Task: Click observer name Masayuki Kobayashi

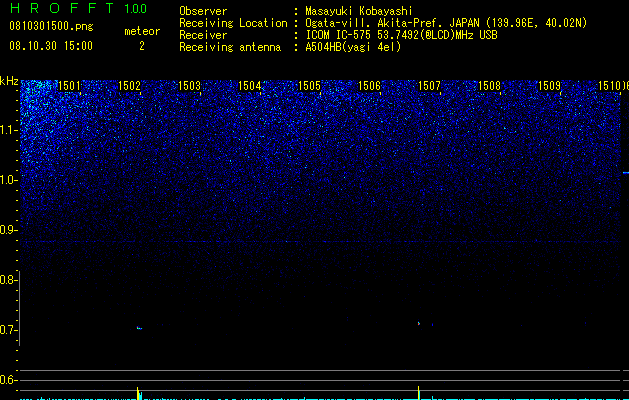Action: tap(359, 11)
